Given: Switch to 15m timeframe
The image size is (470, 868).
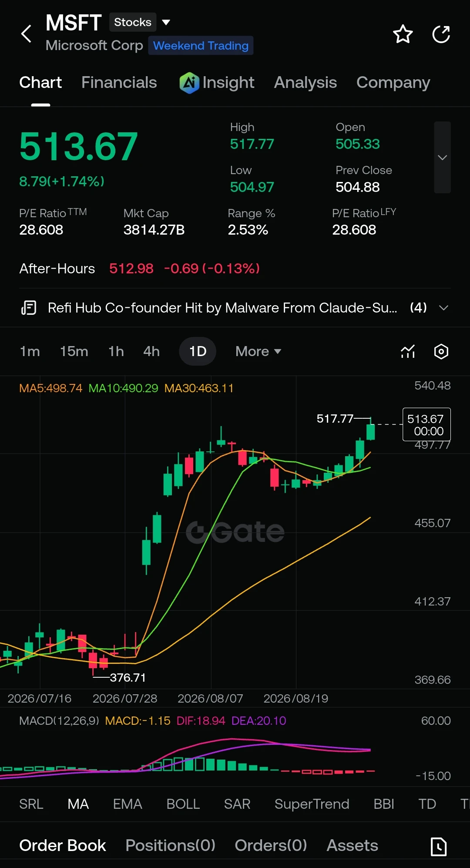Looking at the screenshot, I should tap(74, 351).
